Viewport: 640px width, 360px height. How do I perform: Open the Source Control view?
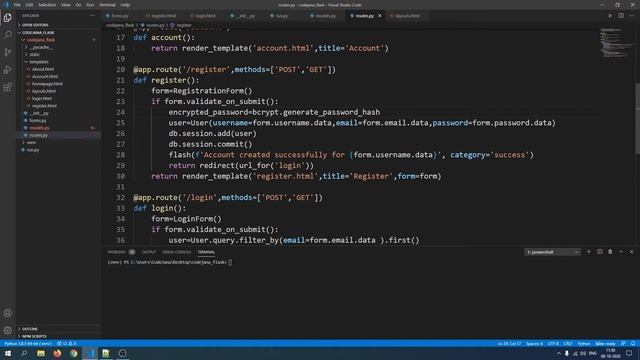(7, 52)
